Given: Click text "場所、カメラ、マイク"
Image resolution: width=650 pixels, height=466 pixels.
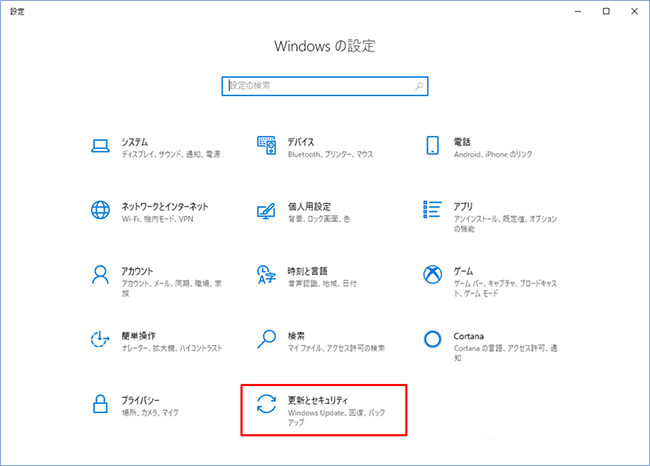Looking at the screenshot, I should 150,413.
